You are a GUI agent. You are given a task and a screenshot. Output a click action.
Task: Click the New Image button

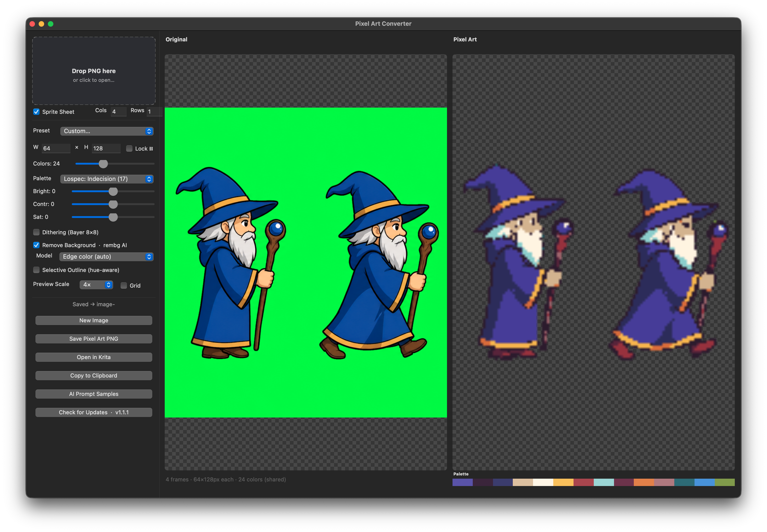coord(94,320)
